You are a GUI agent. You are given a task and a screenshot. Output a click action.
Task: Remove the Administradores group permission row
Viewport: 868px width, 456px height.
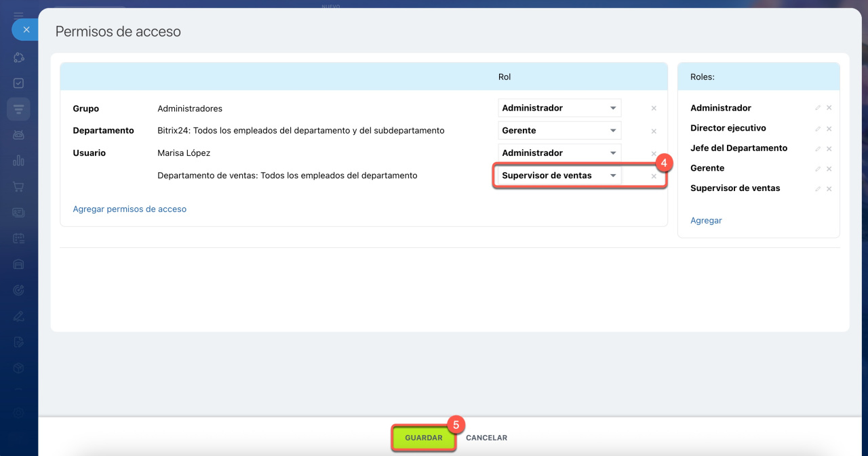coord(654,108)
